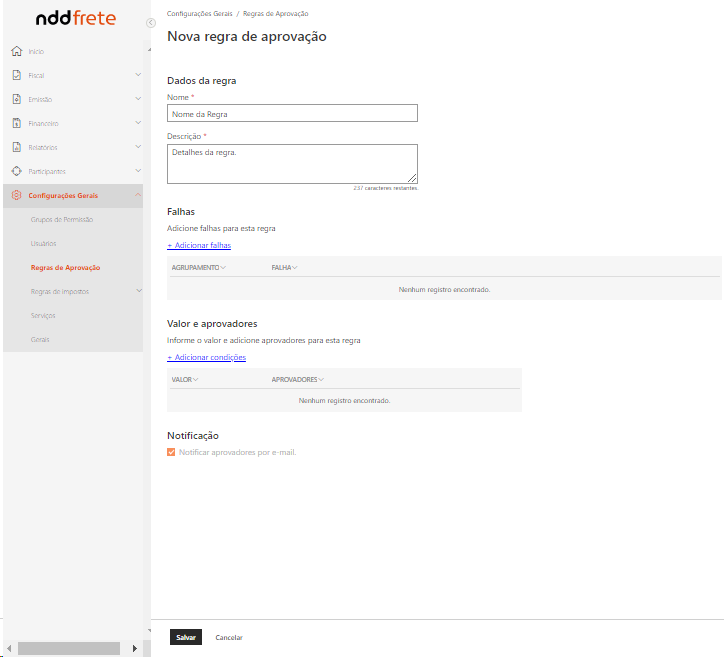Click the Financeiro menu label
This screenshot has width=724, height=657.
coord(43,124)
